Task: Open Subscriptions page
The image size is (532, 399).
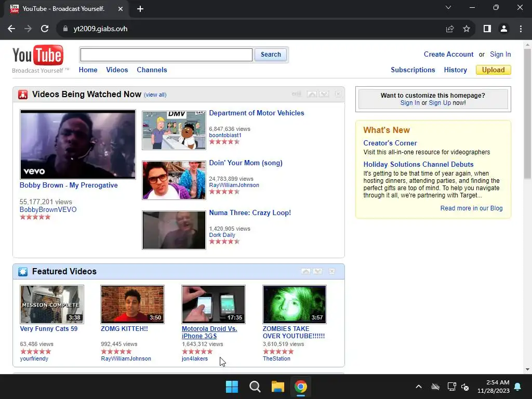Action: (x=413, y=70)
